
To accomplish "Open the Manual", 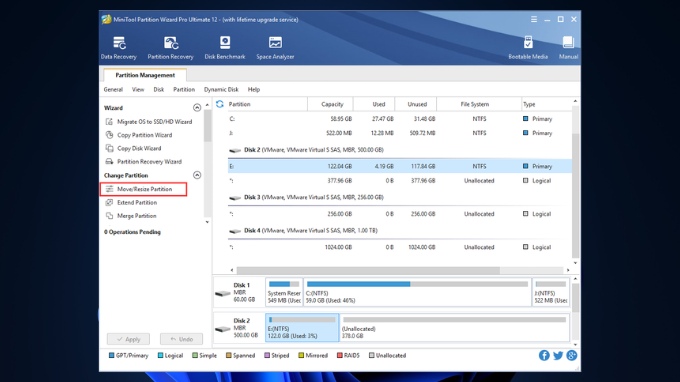I will [568, 48].
